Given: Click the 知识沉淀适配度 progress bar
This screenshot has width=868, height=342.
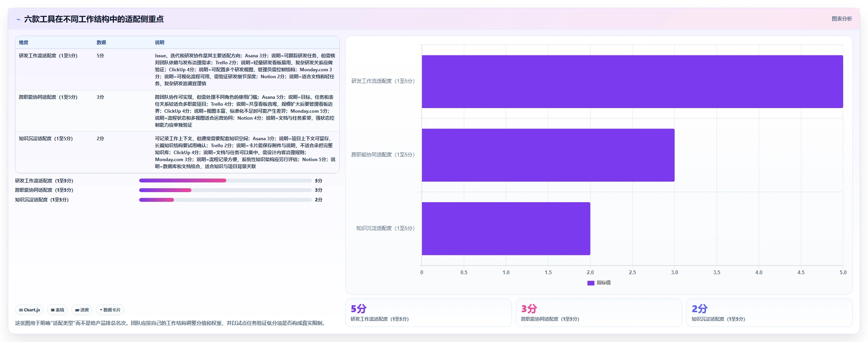Looking at the screenshot, I should 226,200.
